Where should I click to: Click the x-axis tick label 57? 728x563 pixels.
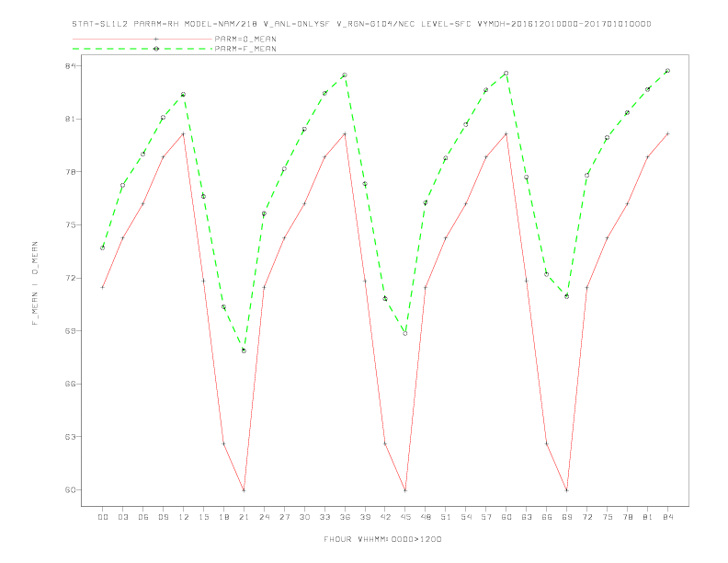[486, 517]
